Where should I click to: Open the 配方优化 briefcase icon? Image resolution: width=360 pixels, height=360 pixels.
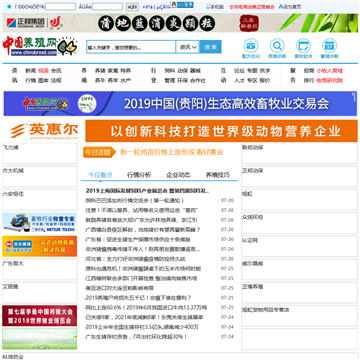pyautogui.click(x=251, y=45)
